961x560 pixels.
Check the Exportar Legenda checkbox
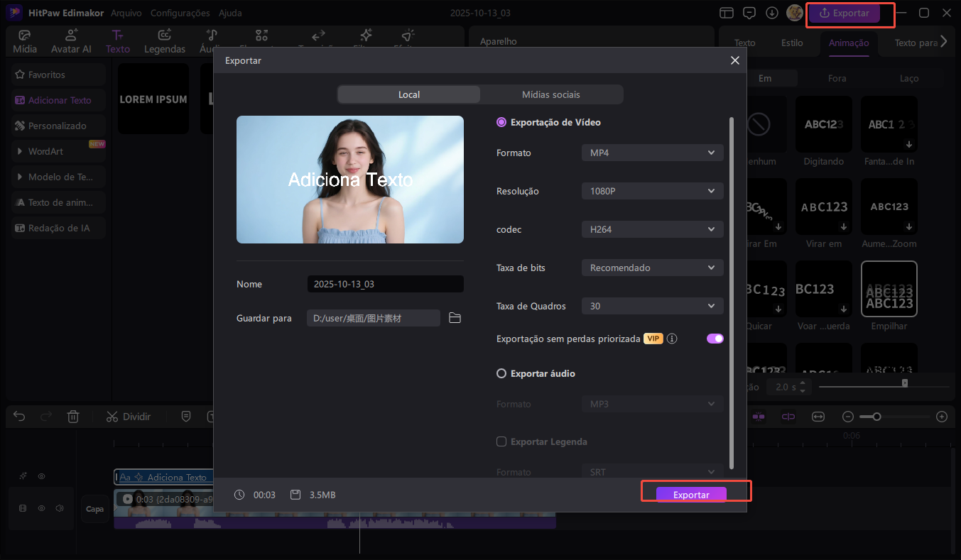pos(501,441)
